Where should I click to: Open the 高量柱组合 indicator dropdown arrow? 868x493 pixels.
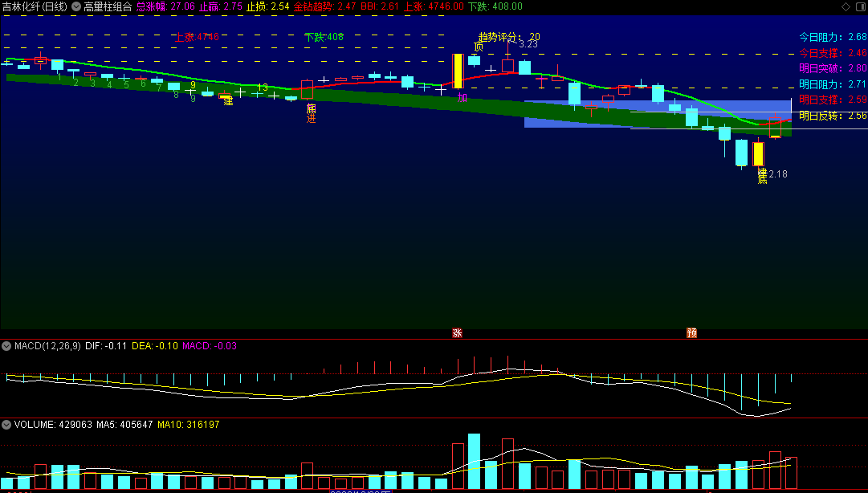(76, 6)
